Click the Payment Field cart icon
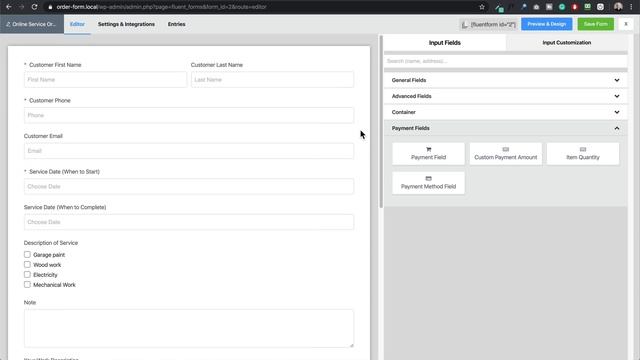This screenshot has height=360, width=640. tap(428, 149)
